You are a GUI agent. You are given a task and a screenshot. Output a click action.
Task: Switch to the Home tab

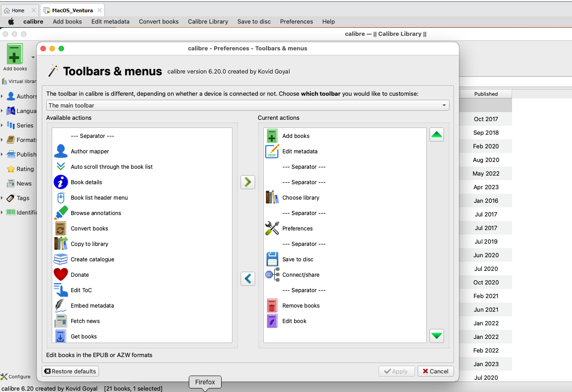tap(18, 10)
